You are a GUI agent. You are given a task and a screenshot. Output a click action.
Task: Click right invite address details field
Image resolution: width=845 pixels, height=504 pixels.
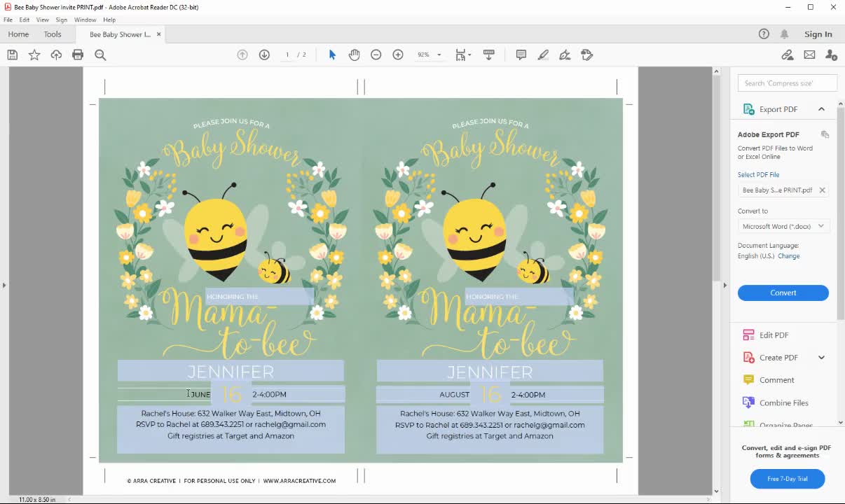pos(490,429)
